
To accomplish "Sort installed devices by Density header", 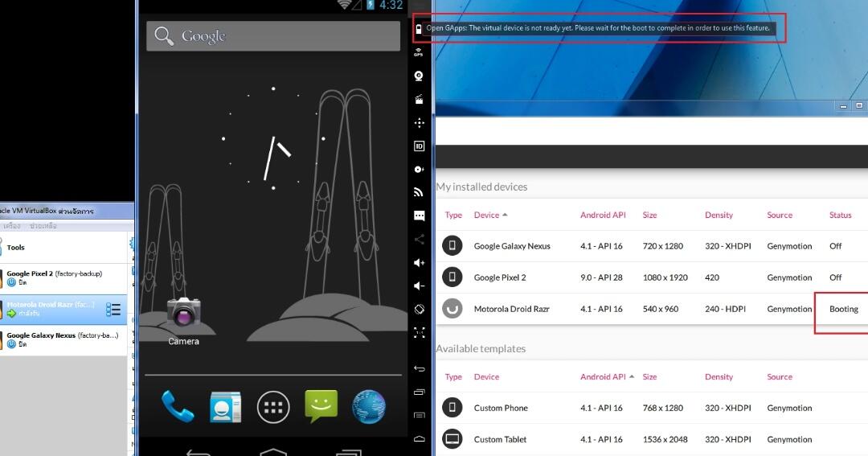I will pyautogui.click(x=719, y=215).
